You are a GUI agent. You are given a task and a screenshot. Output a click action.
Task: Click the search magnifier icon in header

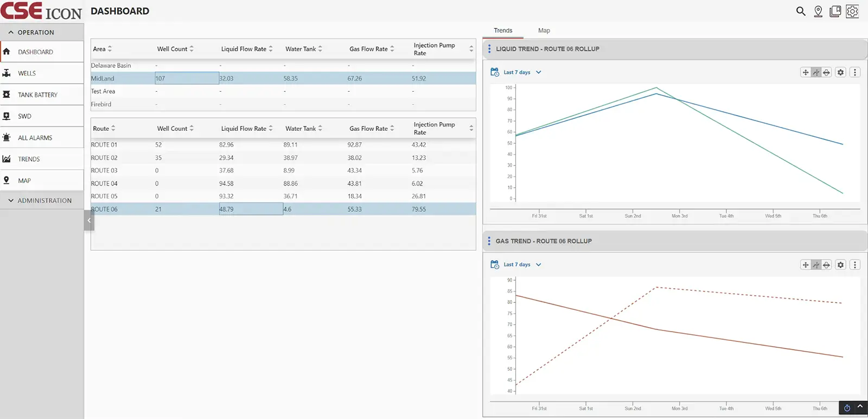[801, 11]
